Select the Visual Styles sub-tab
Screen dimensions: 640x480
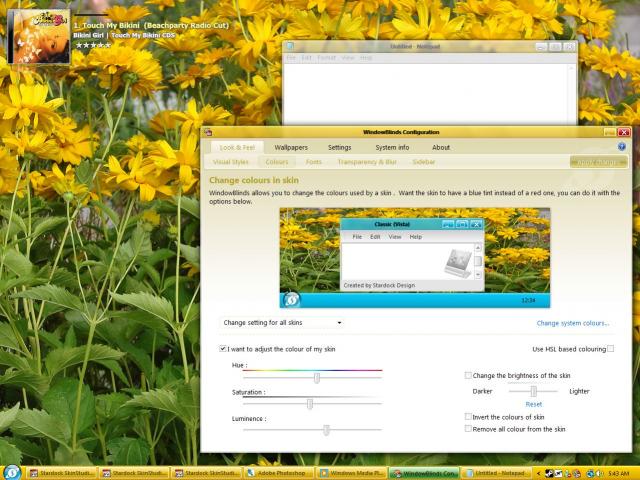(231, 162)
